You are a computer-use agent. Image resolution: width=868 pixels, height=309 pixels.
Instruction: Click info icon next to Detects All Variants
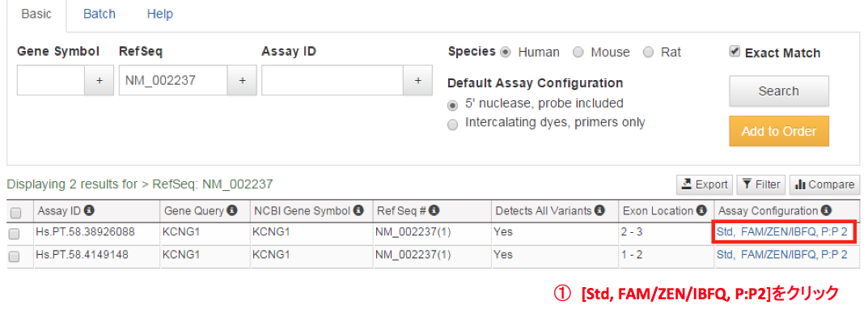point(600,210)
